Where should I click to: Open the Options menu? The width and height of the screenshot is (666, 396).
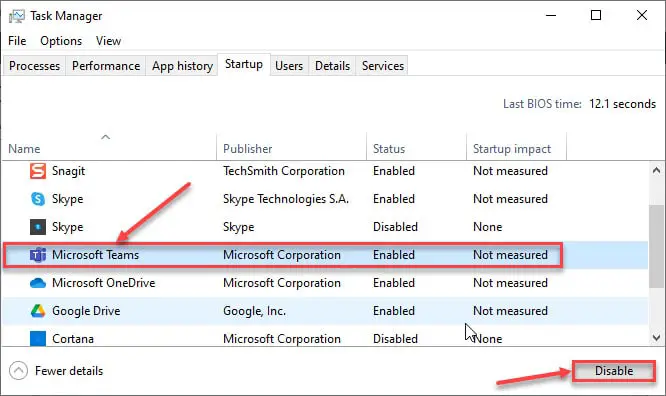click(61, 41)
